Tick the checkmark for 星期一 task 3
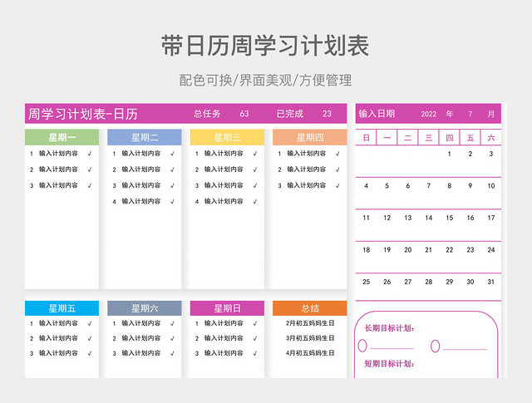 pos(90,185)
